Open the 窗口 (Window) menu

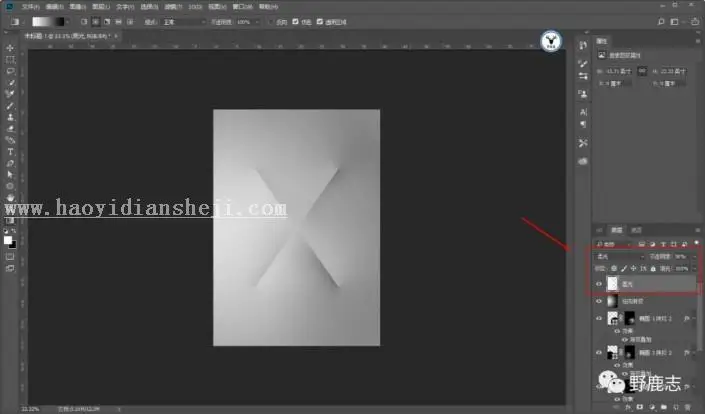coord(242,7)
